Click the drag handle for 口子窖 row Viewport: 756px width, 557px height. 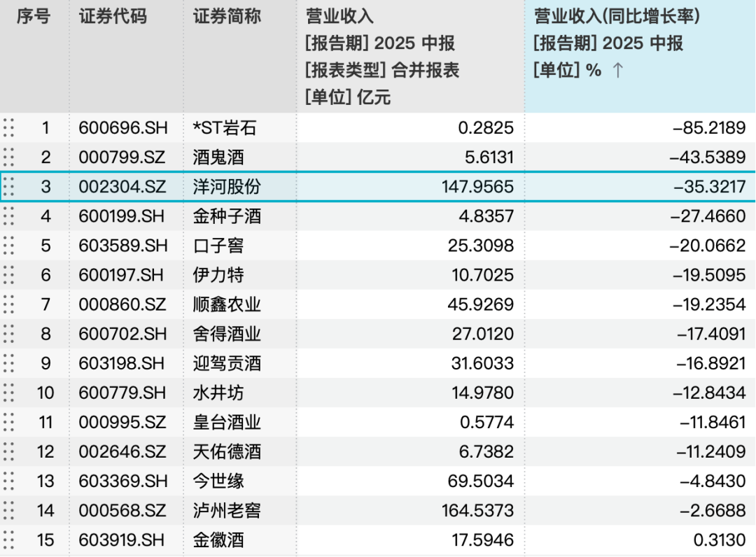(x=8, y=245)
